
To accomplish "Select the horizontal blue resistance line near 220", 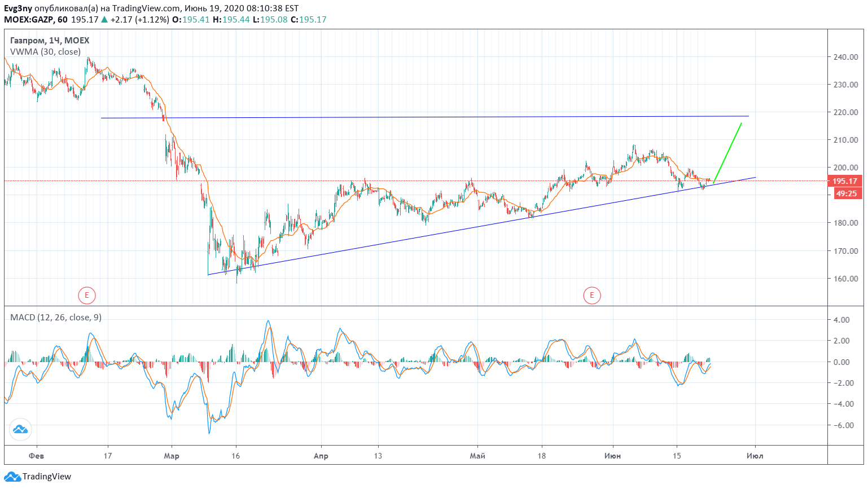I will pos(424,117).
